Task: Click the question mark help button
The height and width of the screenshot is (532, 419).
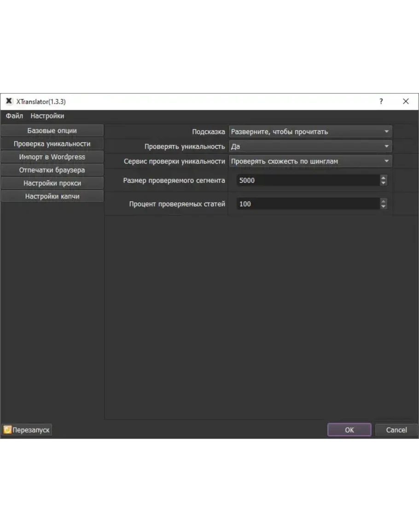Action: (381, 101)
